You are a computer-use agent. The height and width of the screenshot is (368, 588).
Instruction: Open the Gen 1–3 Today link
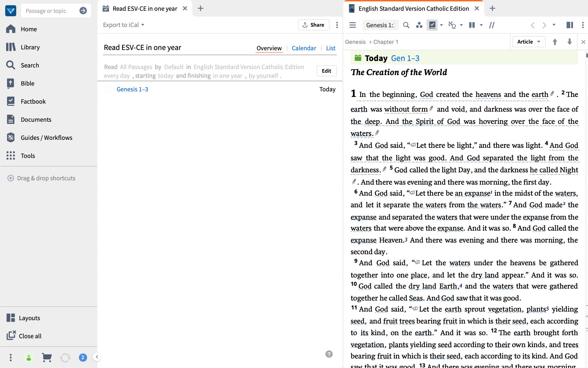click(x=405, y=58)
